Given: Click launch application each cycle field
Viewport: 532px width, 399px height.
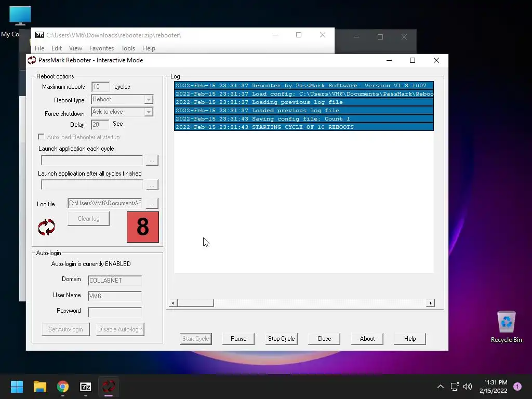Looking at the screenshot, I should [92, 160].
